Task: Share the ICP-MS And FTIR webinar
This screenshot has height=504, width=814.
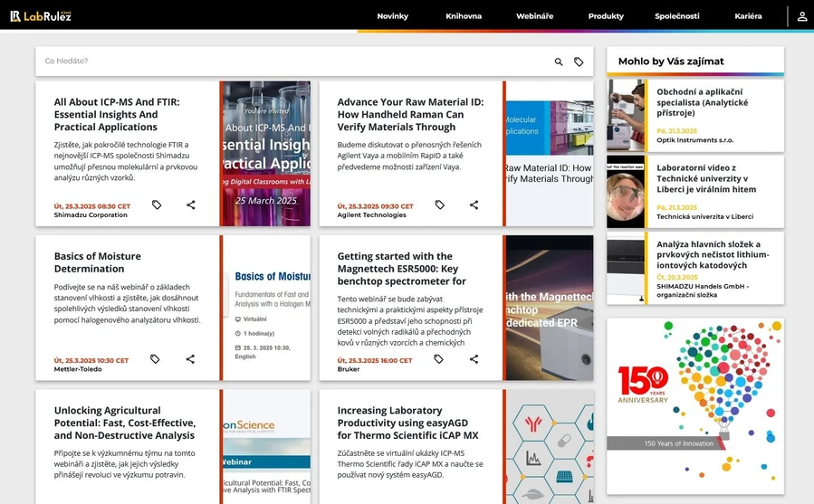Action: (191, 205)
